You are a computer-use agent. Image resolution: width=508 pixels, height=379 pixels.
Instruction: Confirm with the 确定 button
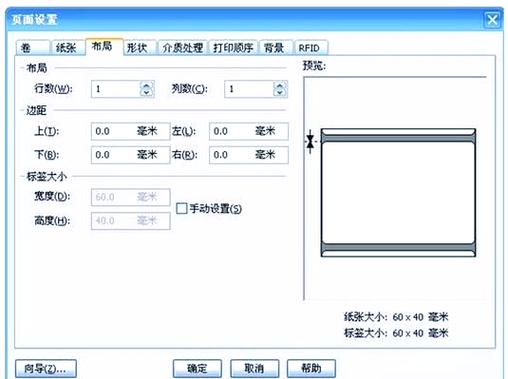(197, 369)
